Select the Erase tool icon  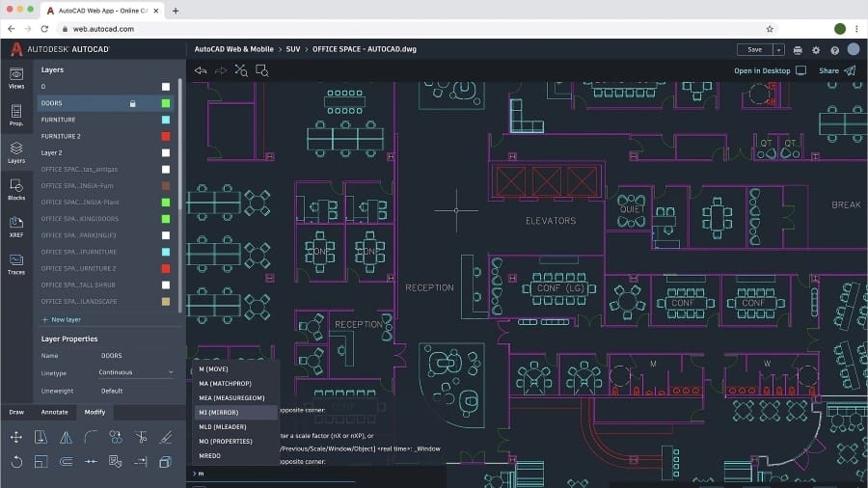(166, 437)
